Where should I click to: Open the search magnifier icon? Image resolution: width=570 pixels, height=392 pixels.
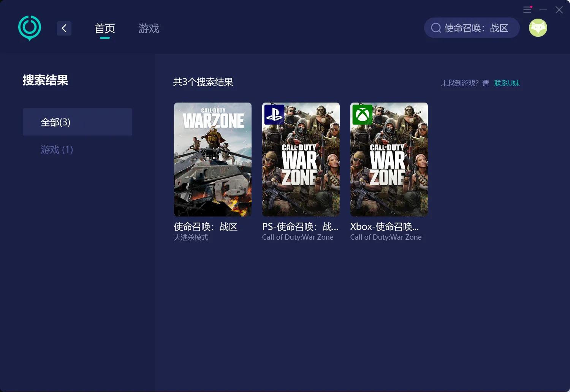tap(435, 27)
